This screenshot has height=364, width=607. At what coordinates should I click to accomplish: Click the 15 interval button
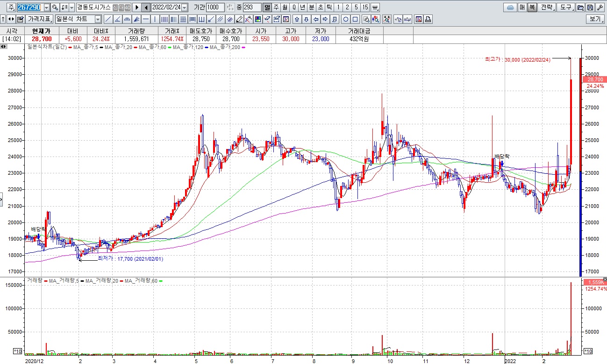(365, 7)
